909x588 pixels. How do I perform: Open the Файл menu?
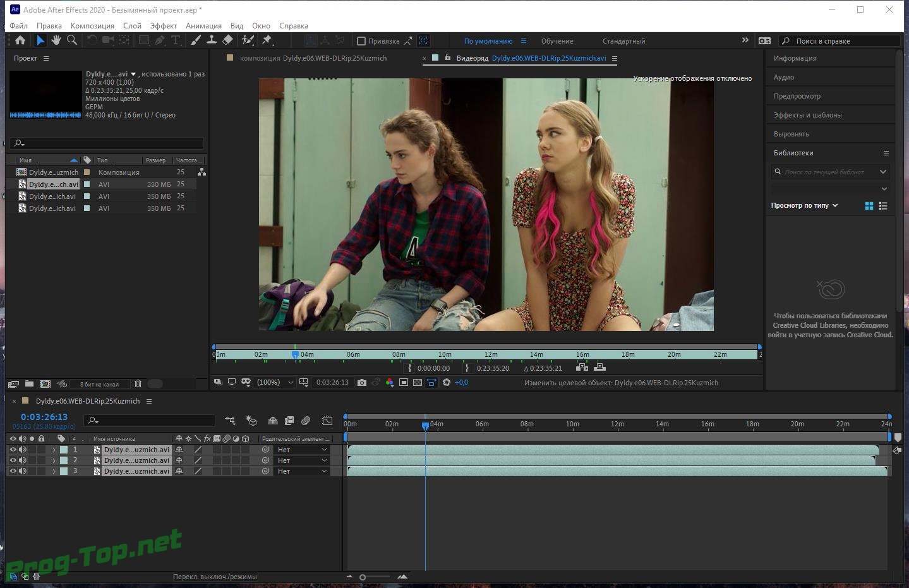18,26
